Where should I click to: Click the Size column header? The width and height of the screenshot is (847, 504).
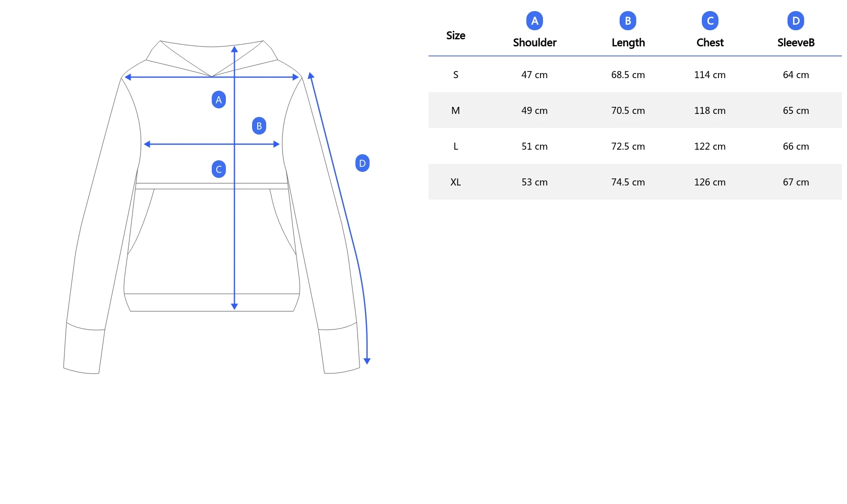click(456, 36)
